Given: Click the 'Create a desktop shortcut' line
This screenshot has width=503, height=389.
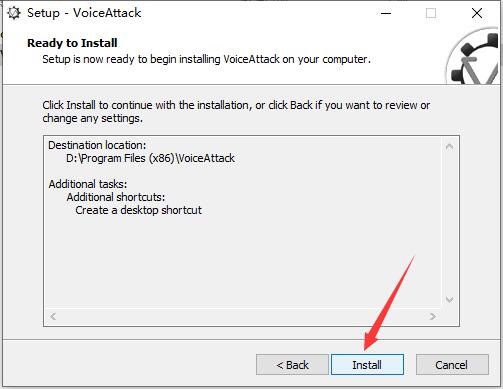Looking at the screenshot, I should [x=138, y=210].
